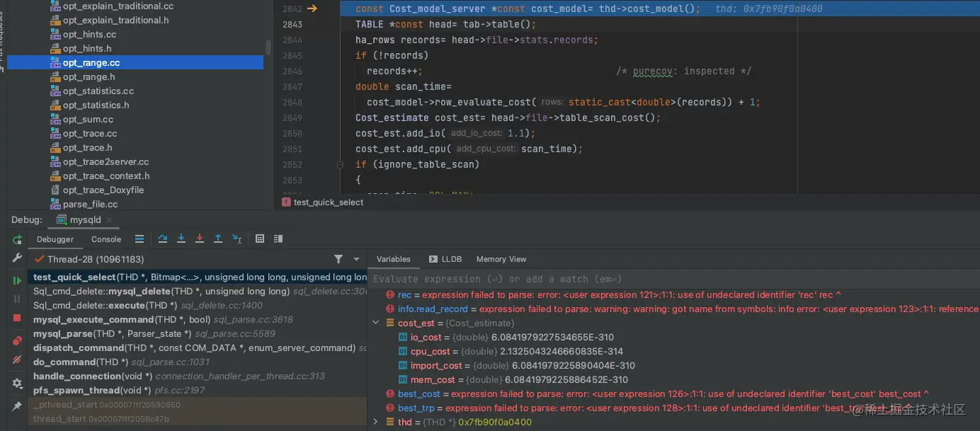
Task: Open parse_file.cc file
Action: 90,205
